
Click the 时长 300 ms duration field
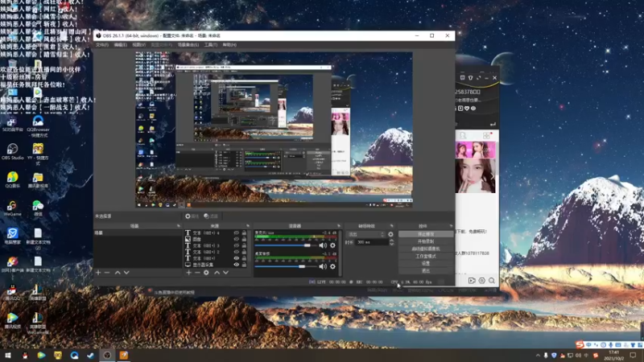(x=372, y=242)
